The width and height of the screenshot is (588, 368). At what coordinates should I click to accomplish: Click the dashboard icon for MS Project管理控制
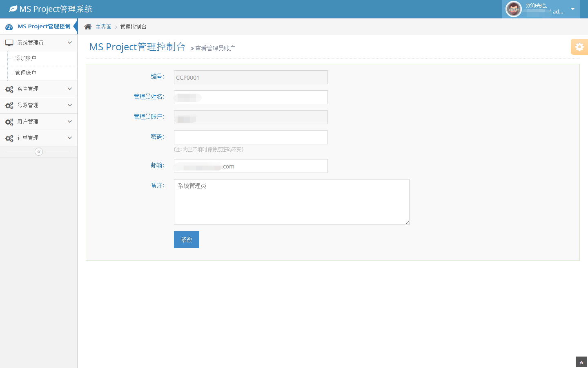tap(9, 27)
